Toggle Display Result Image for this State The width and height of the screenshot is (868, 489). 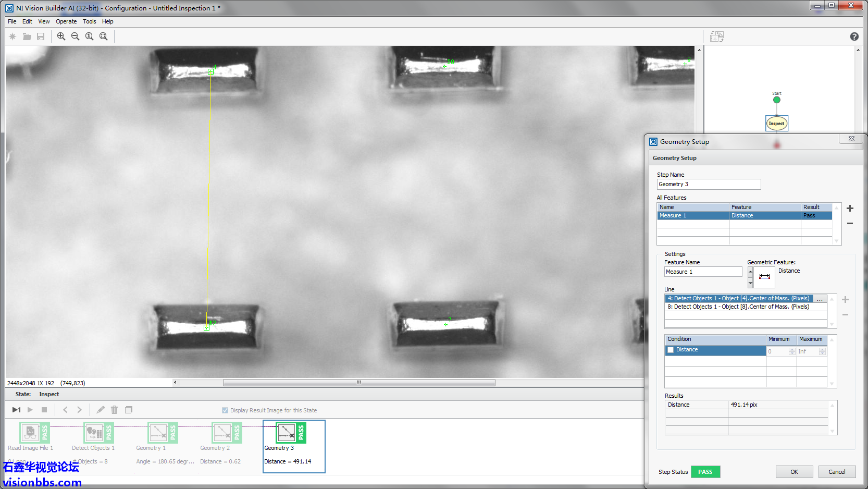coord(225,410)
